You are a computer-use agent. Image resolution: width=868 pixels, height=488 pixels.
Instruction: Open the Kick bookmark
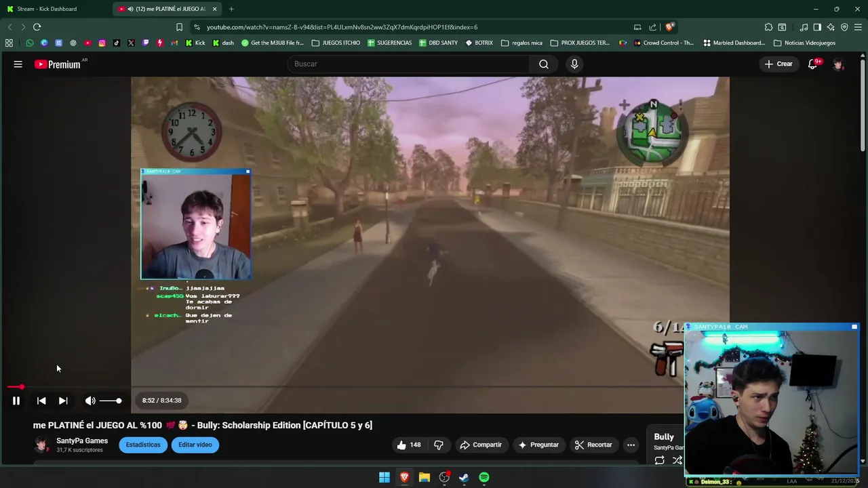tap(195, 43)
